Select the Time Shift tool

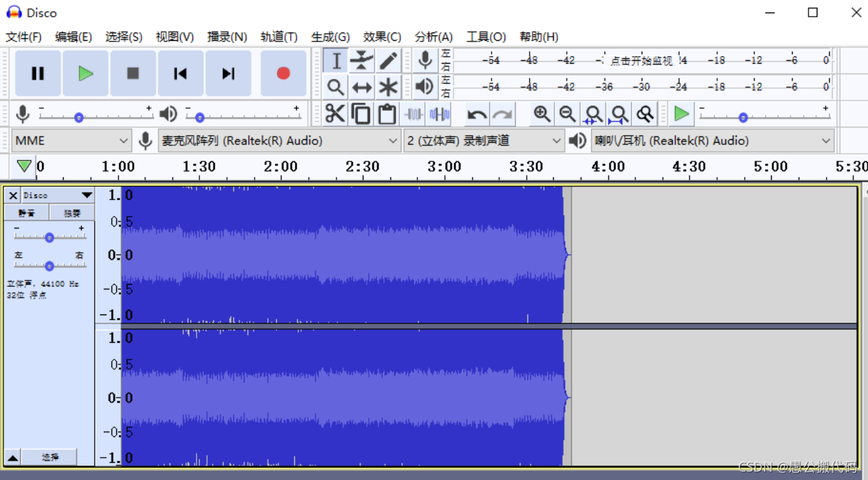[361, 87]
